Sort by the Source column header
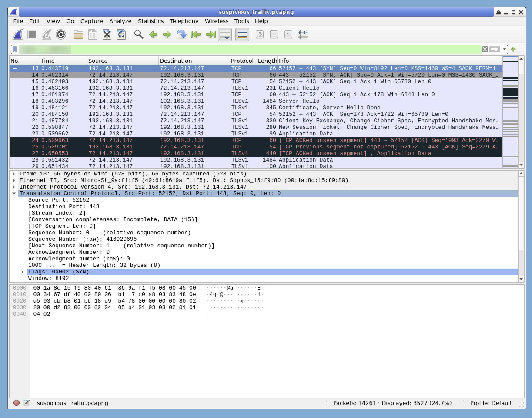 (x=123, y=61)
